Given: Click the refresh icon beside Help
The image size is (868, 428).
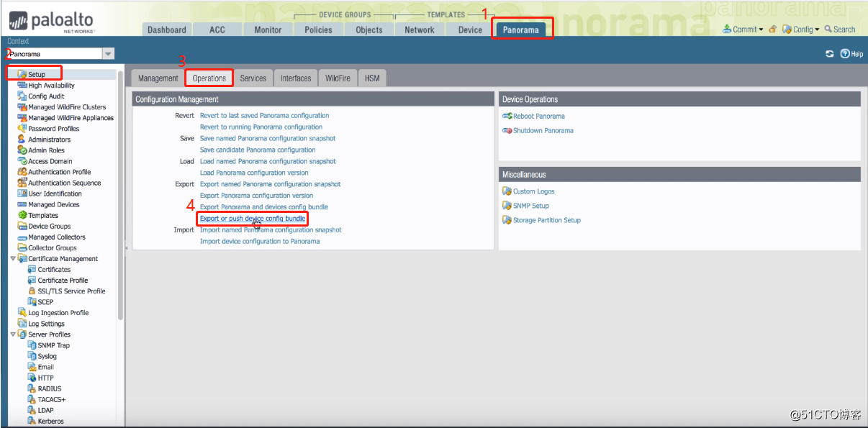Looking at the screenshot, I should click(830, 54).
